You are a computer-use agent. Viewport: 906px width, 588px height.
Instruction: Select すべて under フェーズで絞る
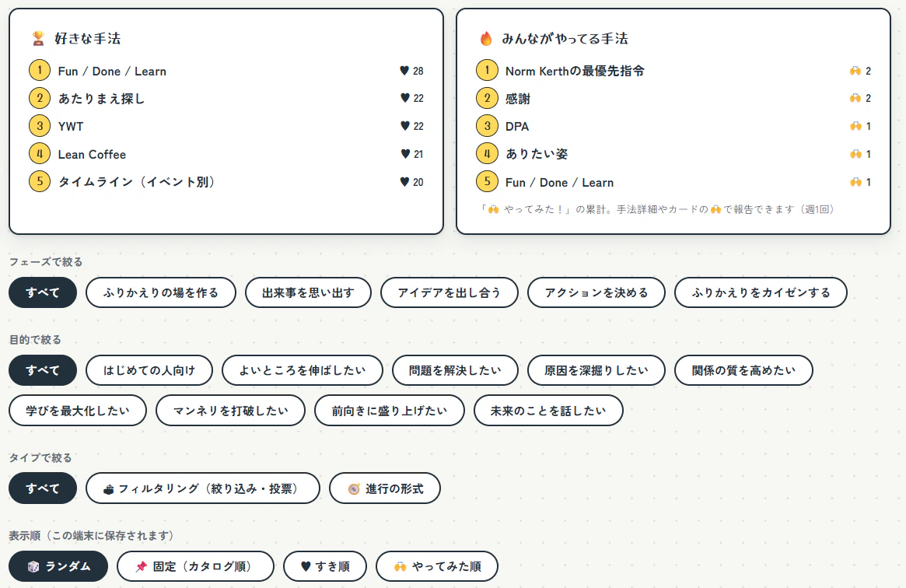coord(43,292)
